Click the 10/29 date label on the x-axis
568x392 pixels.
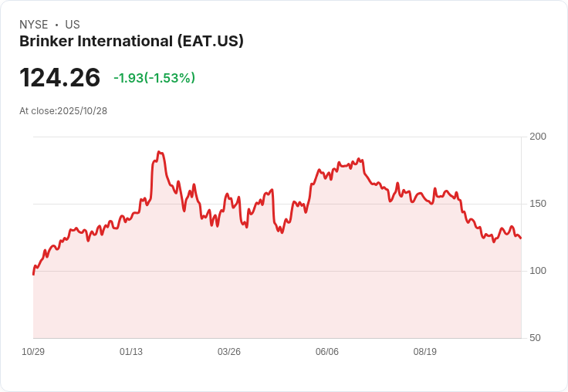[x=33, y=352]
